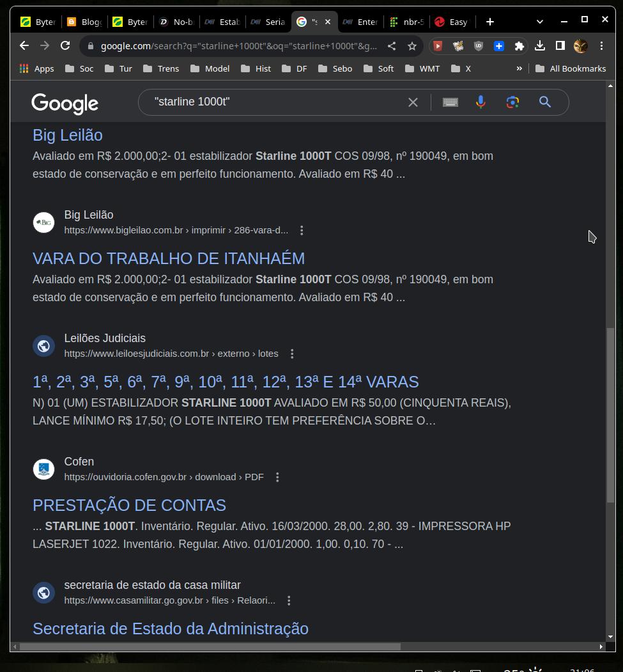This screenshot has width=623, height=672.
Task: Open the Downloads tray icon
Action: pos(540,46)
